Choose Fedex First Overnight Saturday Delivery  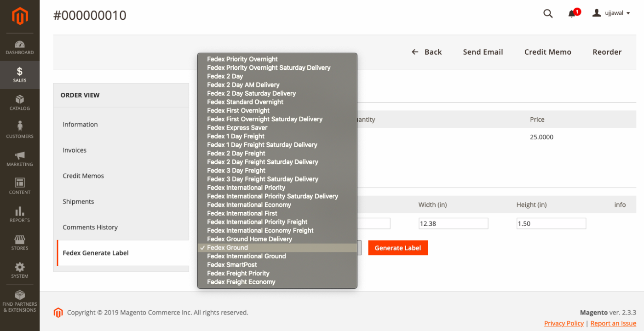(x=277, y=119)
